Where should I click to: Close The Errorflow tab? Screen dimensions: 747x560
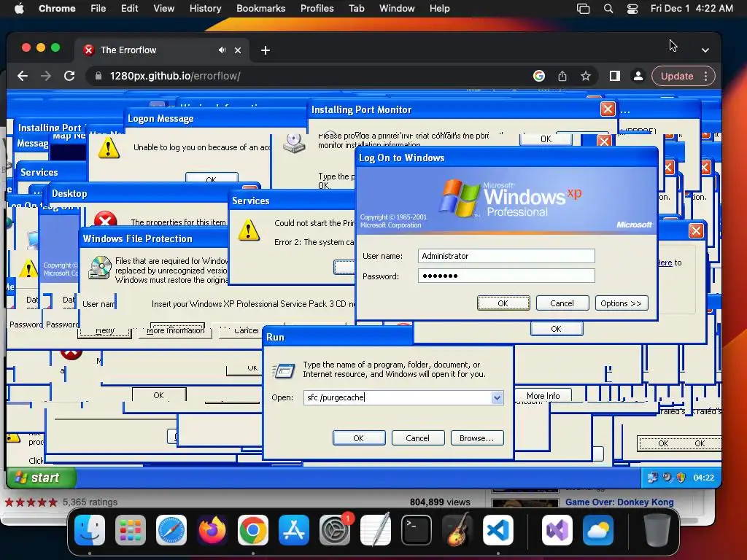pos(238,50)
